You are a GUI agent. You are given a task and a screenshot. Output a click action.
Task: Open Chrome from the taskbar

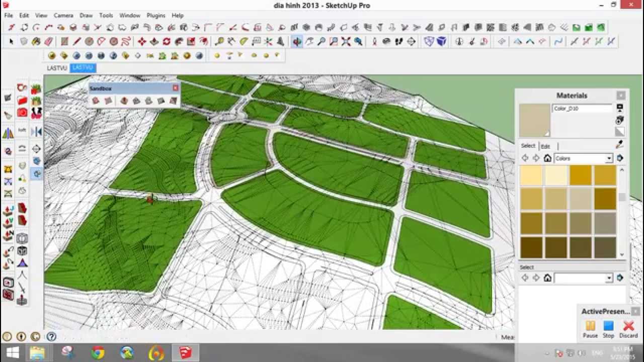(98, 352)
